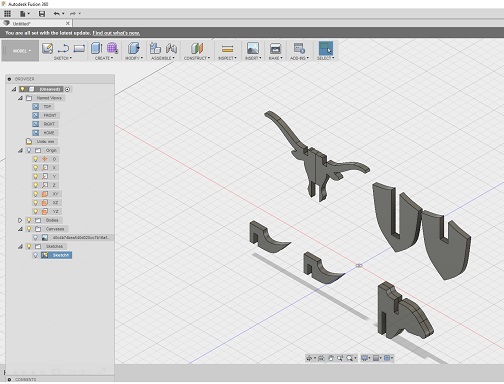Click the Inspect measure icon
504x384 pixels.
pyautogui.click(x=227, y=49)
